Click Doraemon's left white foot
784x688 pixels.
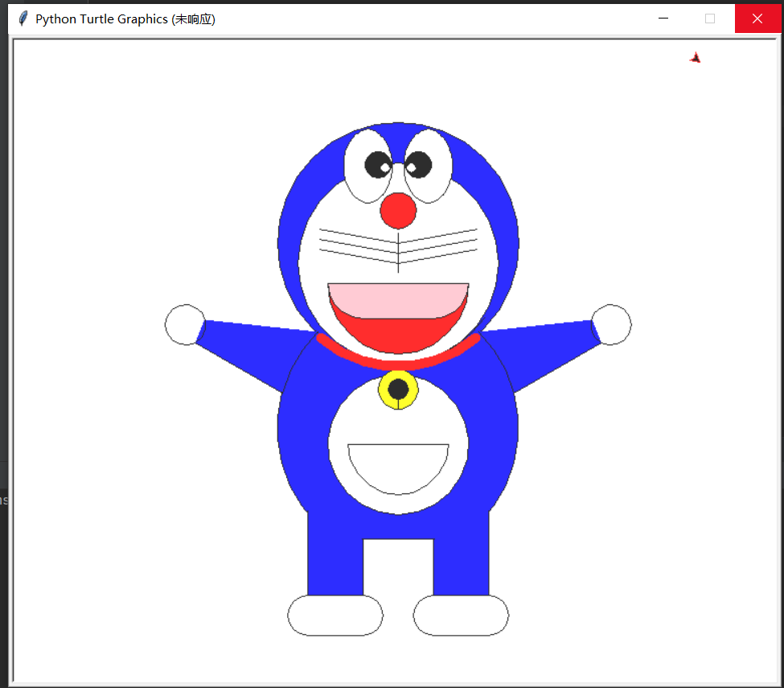point(335,616)
